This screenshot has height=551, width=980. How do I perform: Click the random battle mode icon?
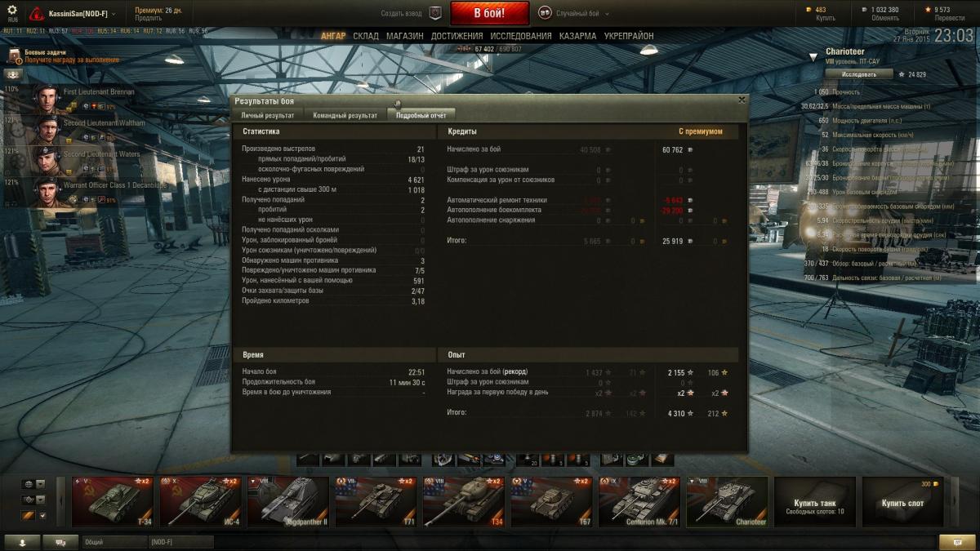(545, 13)
